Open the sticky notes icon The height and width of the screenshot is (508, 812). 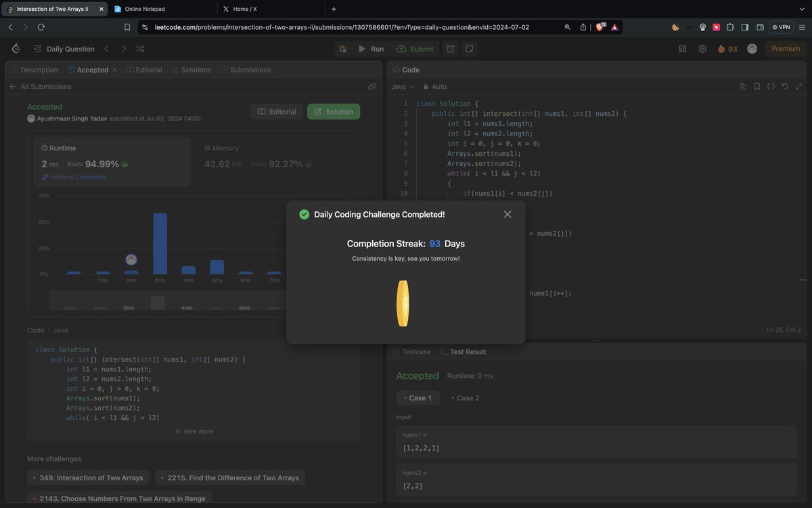[x=469, y=49]
